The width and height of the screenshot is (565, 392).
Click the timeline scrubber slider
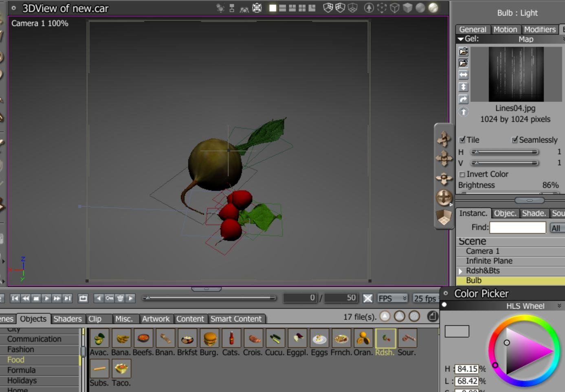click(209, 298)
